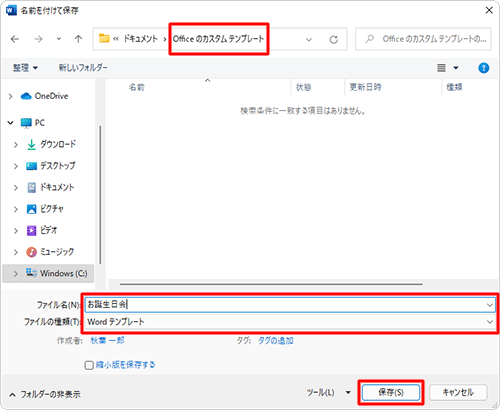The width and height of the screenshot is (500, 410).
Task: Click the magnifier search icon
Action: point(369,39)
